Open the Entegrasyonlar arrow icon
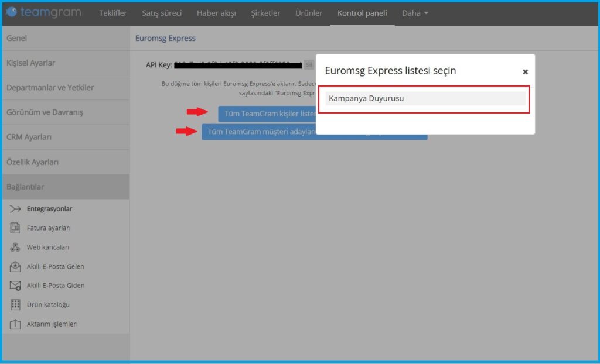Screen dimensions: 600x364 [x=15, y=209]
